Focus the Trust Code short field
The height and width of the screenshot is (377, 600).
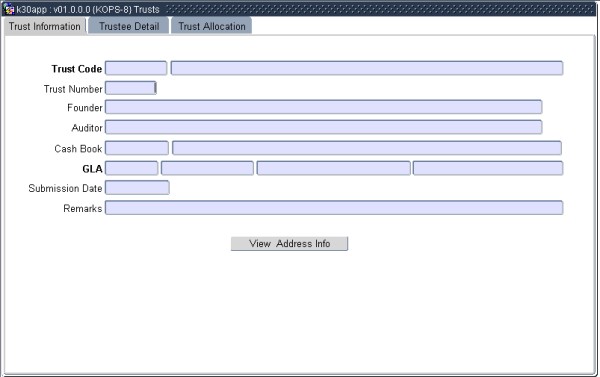[x=136, y=68]
